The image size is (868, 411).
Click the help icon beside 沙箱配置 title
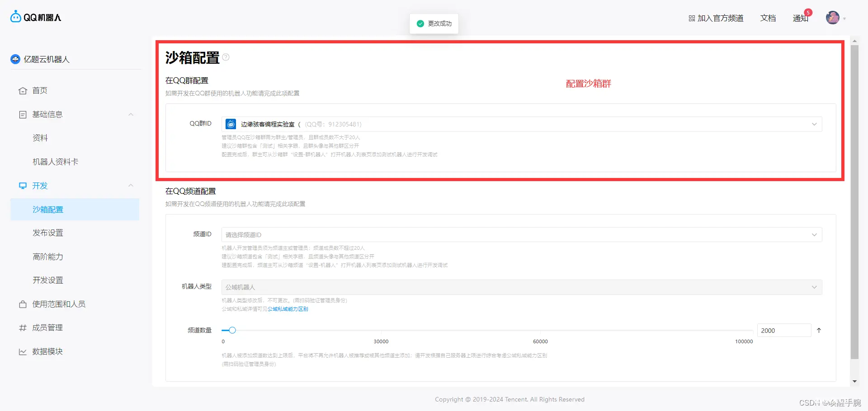pos(226,57)
